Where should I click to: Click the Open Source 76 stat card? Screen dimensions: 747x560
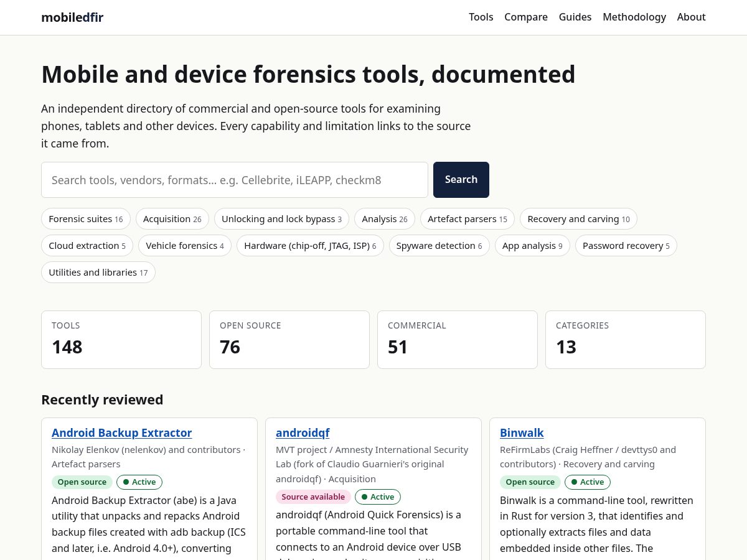click(x=289, y=340)
